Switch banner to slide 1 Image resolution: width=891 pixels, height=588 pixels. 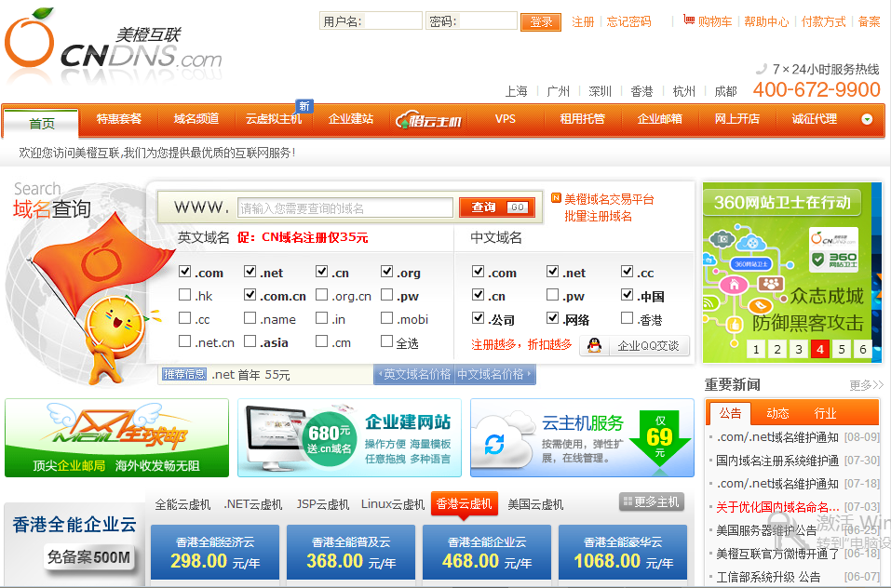pyautogui.click(x=756, y=349)
